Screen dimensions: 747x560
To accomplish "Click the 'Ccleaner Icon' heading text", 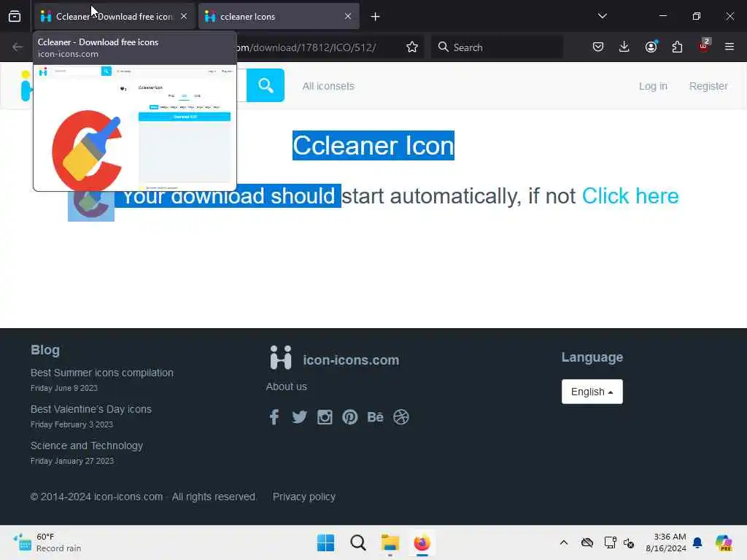I will click(x=373, y=146).
